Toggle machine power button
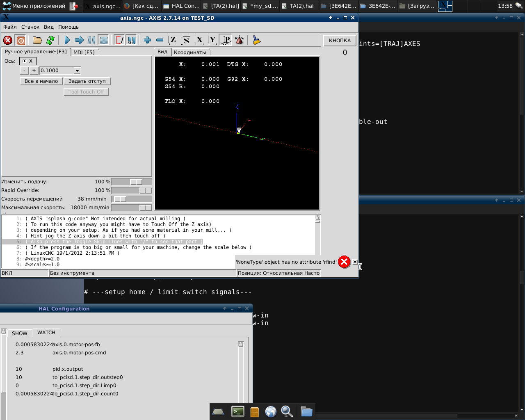 [x=21, y=40]
